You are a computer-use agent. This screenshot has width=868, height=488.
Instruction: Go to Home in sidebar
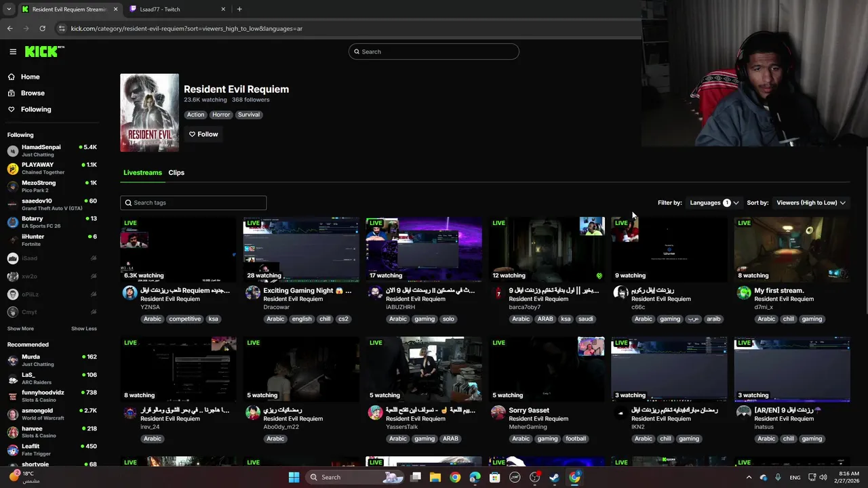pyautogui.click(x=30, y=77)
